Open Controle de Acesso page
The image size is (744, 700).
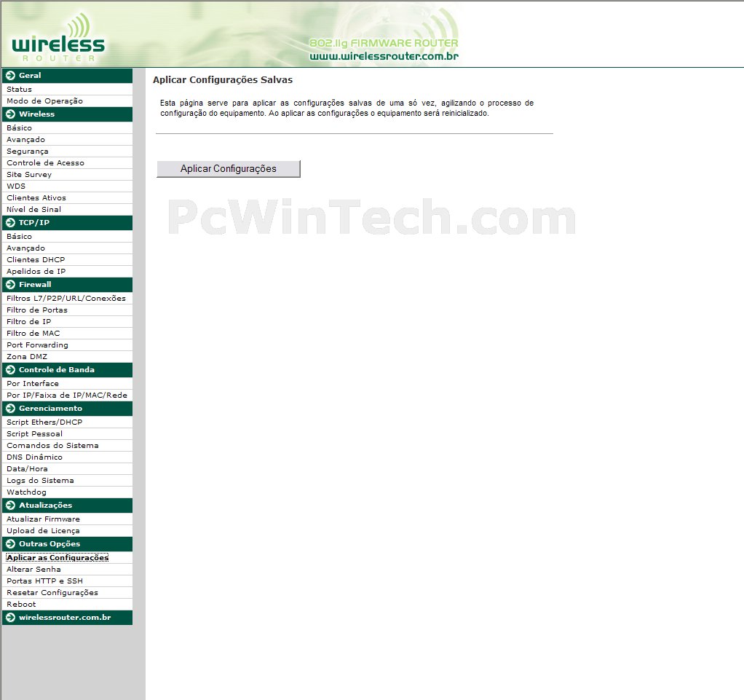tap(46, 163)
